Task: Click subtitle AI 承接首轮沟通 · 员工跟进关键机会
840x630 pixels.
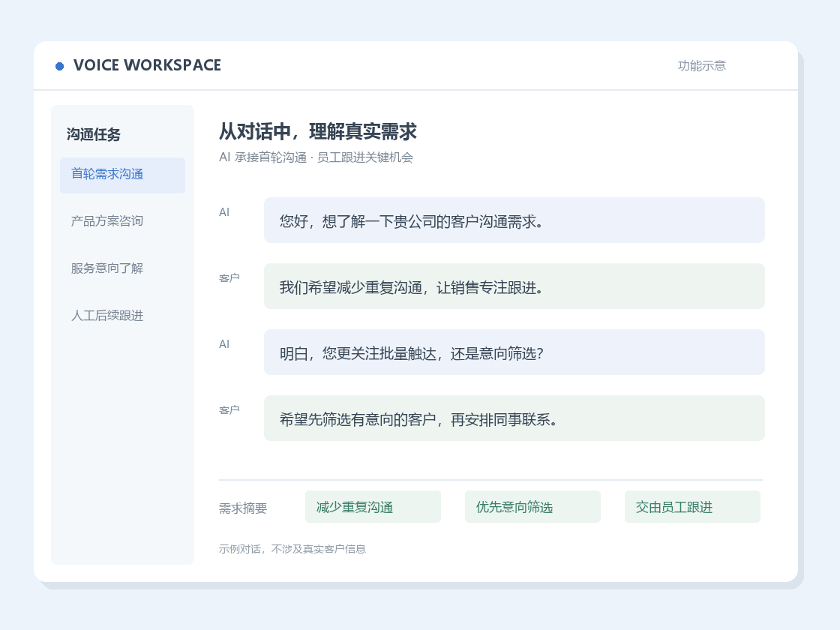Action: click(x=316, y=157)
